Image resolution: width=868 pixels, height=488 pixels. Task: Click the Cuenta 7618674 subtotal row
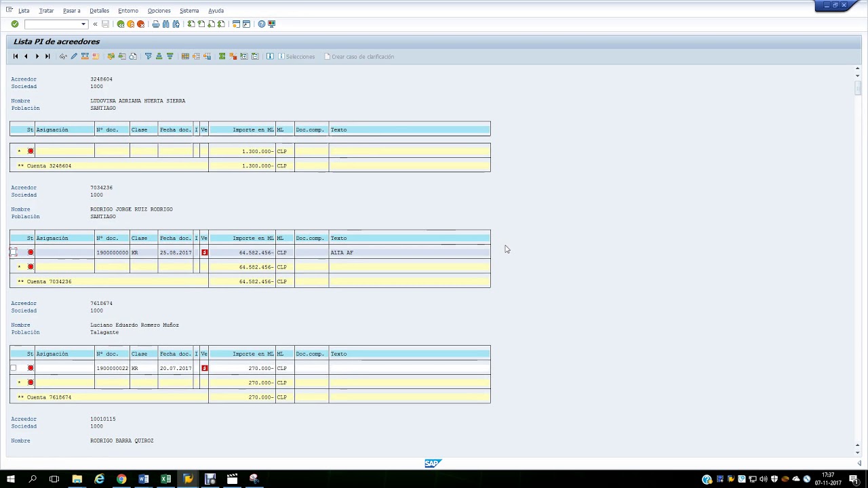pos(250,397)
